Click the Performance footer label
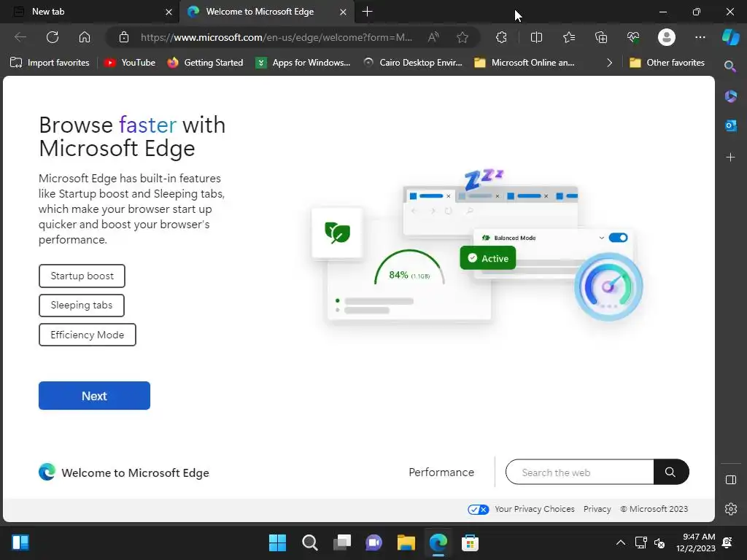The width and height of the screenshot is (747, 560). point(441,472)
